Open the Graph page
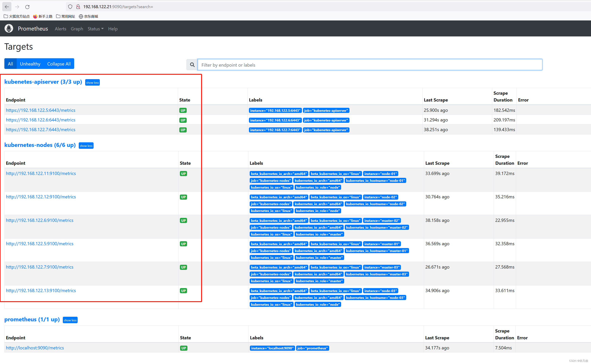The width and height of the screenshot is (591, 364). point(77,29)
